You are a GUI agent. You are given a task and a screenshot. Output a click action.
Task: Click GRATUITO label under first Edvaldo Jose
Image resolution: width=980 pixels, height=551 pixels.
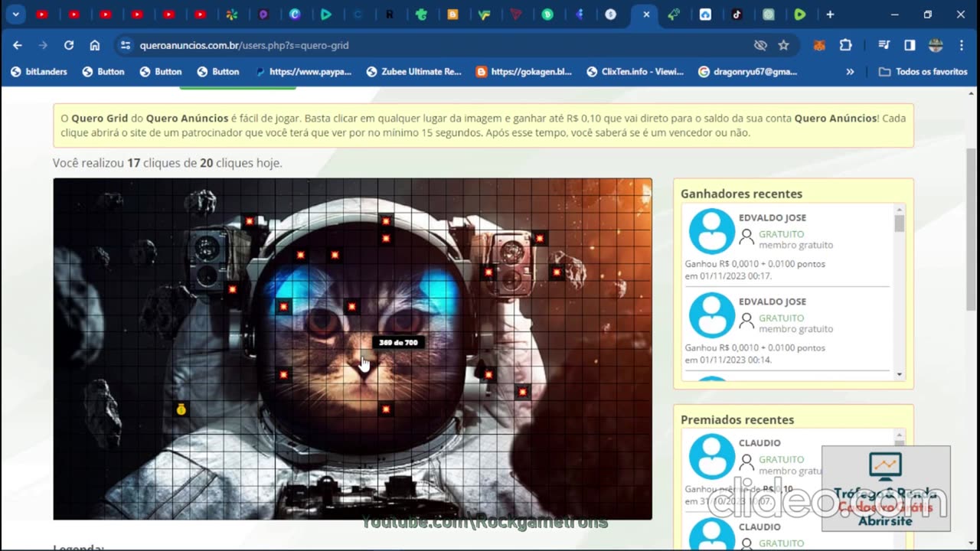[781, 234]
